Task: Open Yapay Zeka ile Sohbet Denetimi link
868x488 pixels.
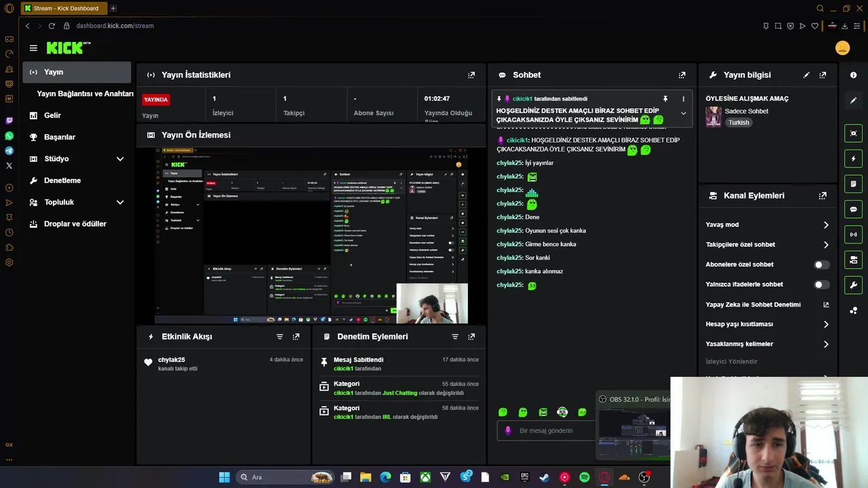Action: point(767,305)
